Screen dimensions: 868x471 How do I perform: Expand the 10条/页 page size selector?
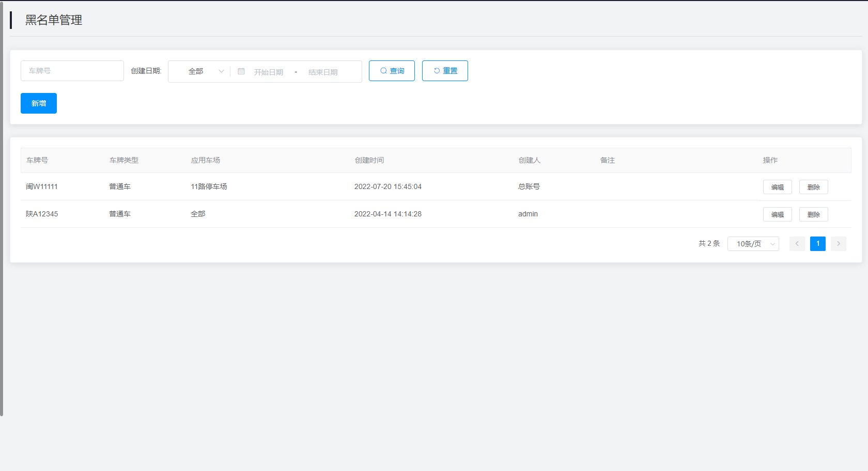point(753,244)
